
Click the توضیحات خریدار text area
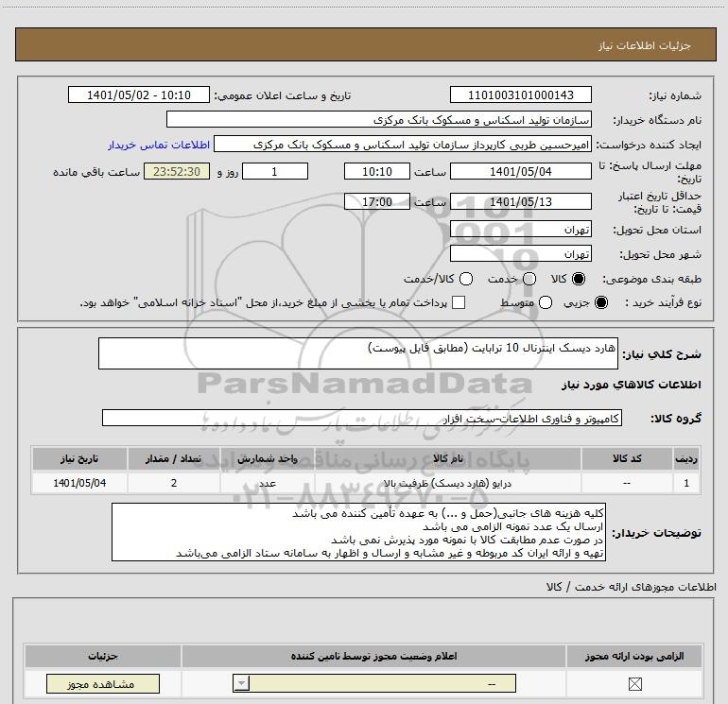point(358,532)
